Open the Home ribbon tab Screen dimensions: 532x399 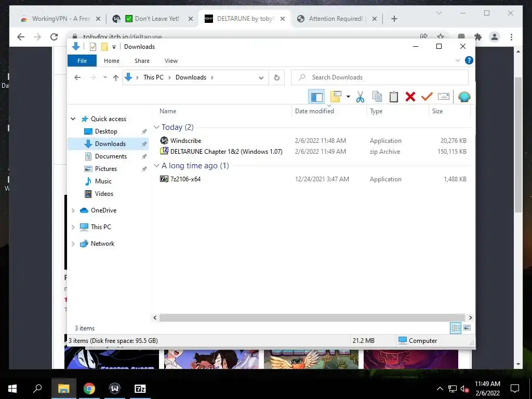[x=112, y=61]
